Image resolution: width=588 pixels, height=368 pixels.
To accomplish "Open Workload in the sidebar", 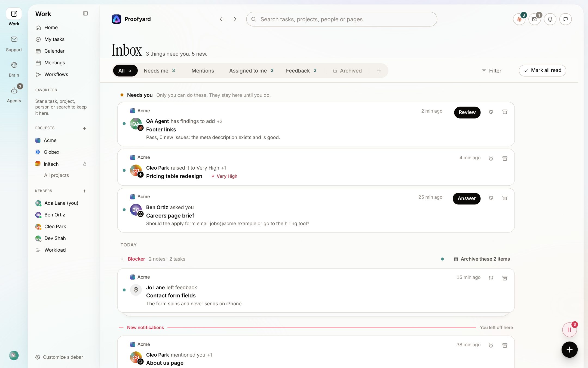I will tap(62, 250).
